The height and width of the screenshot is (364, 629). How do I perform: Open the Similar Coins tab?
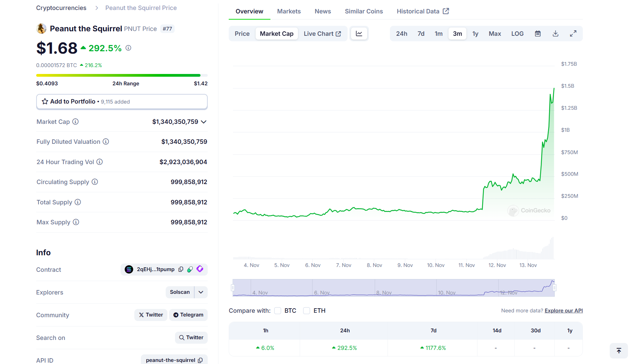click(364, 11)
